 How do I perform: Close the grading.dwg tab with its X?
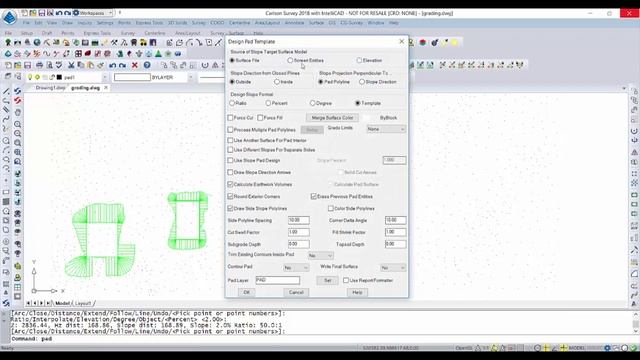click(x=106, y=87)
